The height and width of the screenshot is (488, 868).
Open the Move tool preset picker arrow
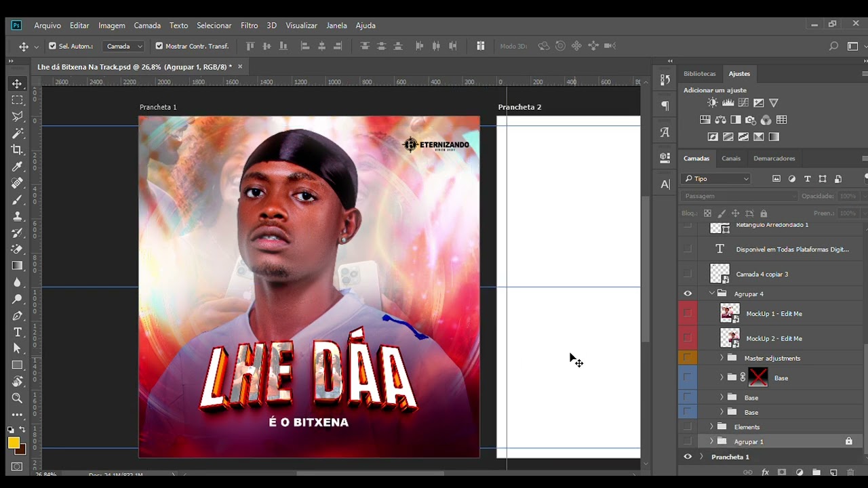click(x=37, y=47)
